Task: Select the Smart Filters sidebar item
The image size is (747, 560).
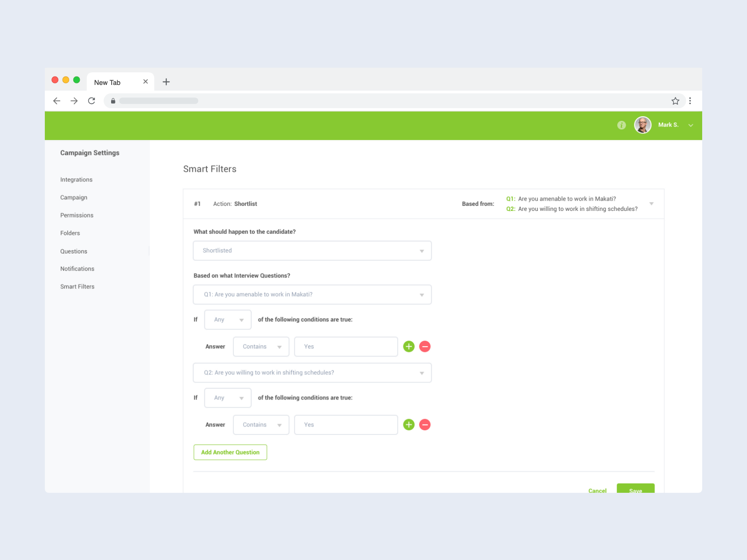Action: click(77, 286)
